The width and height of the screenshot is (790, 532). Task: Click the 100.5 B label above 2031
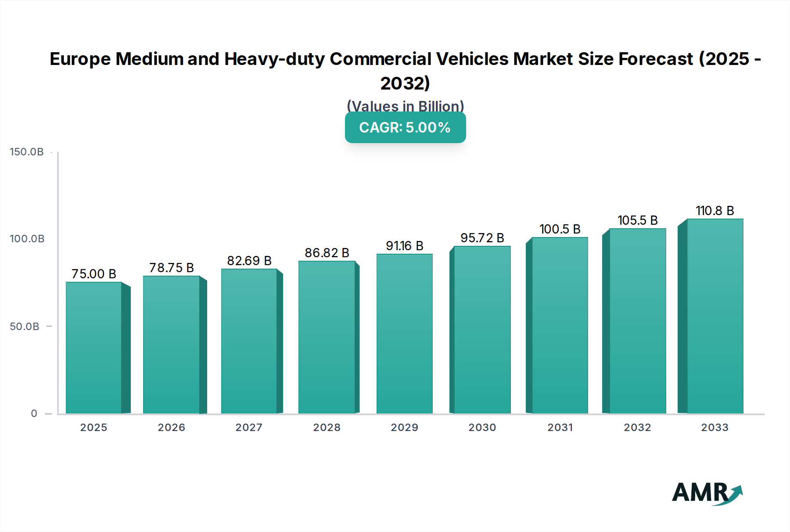pos(560,228)
